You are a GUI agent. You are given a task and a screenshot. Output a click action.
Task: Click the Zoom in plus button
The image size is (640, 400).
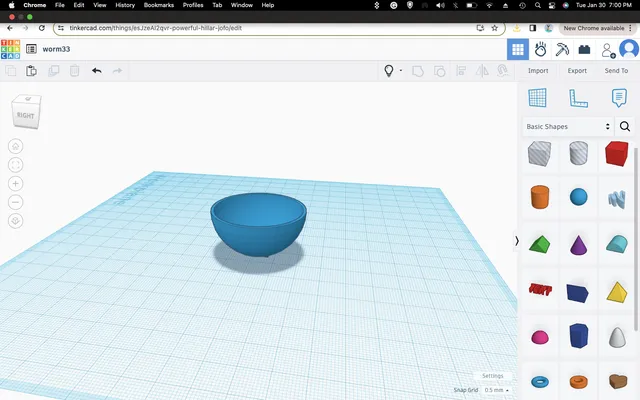click(x=16, y=184)
